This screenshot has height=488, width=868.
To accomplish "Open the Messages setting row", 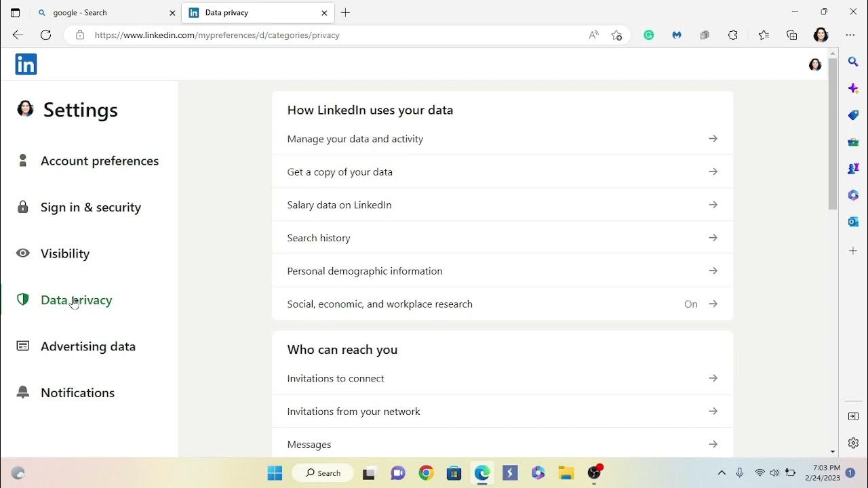I will click(x=502, y=444).
